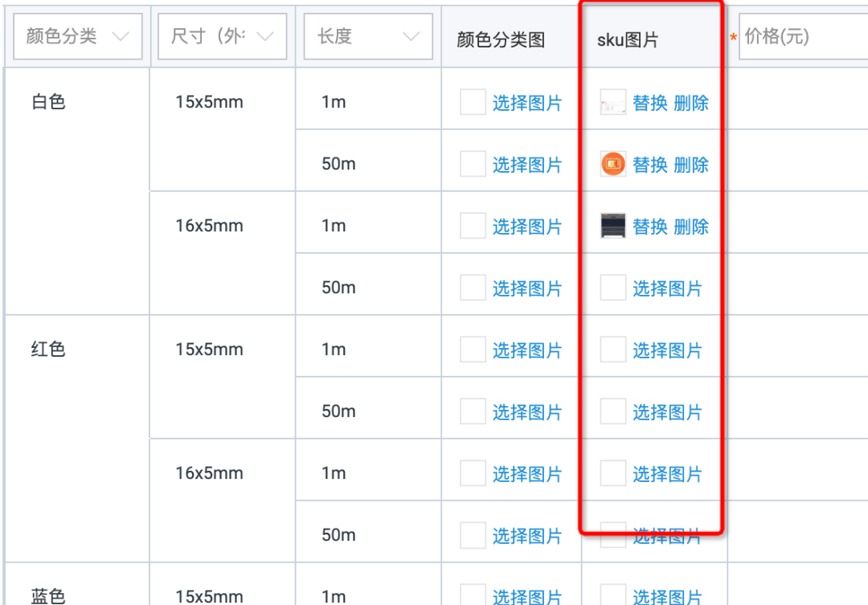Click the white tape sku thumbnail in row 1m
Screen dimensions: 868x605
612,102
